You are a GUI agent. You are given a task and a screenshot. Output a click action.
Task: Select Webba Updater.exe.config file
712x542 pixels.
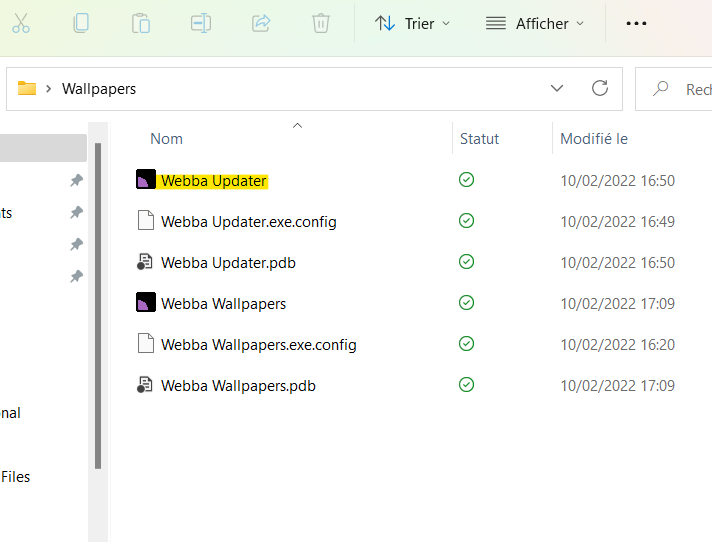pyautogui.click(x=249, y=222)
